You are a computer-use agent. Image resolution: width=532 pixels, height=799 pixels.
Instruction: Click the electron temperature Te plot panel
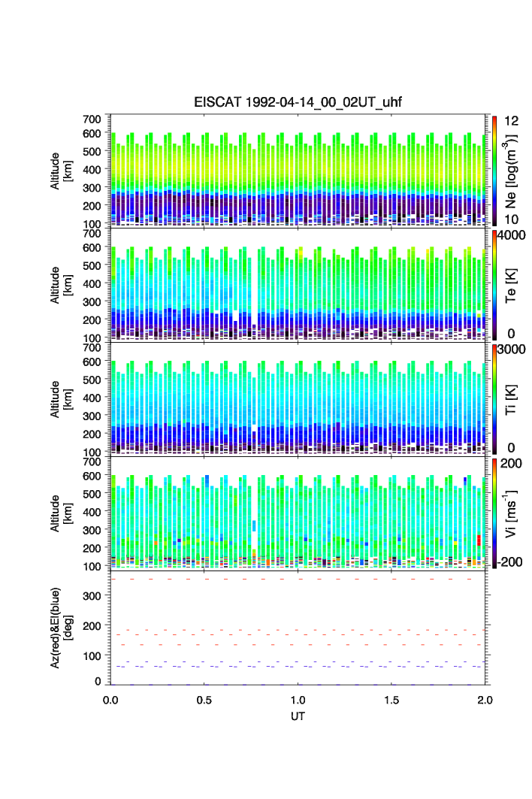(x=298, y=285)
